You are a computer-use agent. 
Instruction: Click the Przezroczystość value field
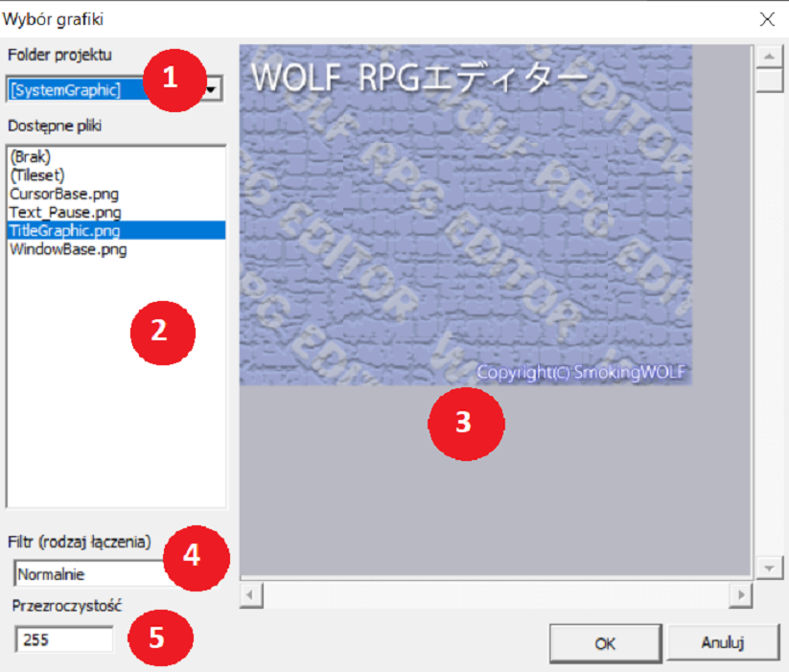point(63,639)
